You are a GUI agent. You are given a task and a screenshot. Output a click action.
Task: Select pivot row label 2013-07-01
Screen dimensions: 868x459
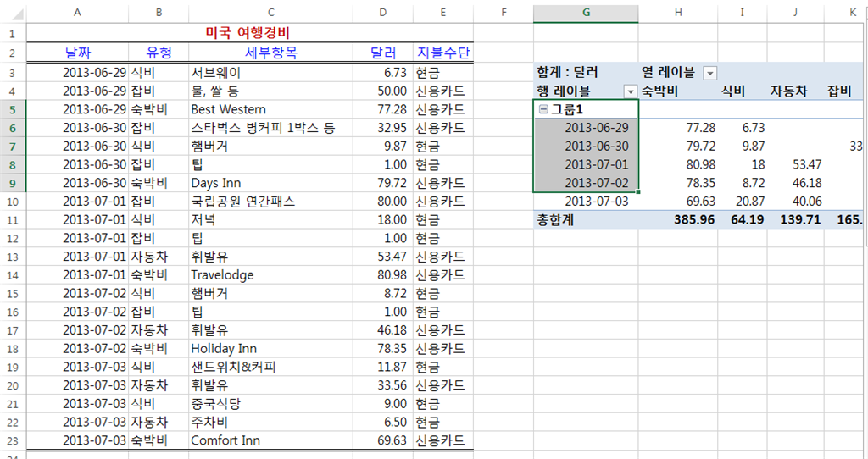coord(586,165)
